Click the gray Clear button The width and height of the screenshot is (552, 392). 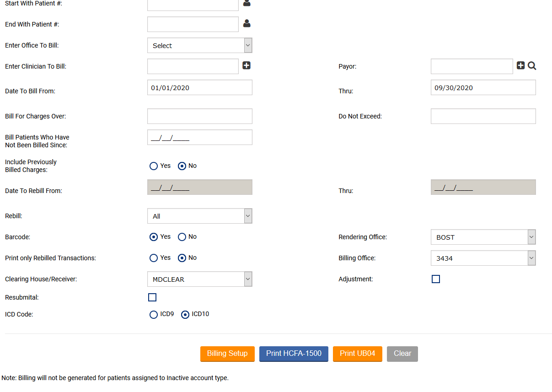(402, 354)
